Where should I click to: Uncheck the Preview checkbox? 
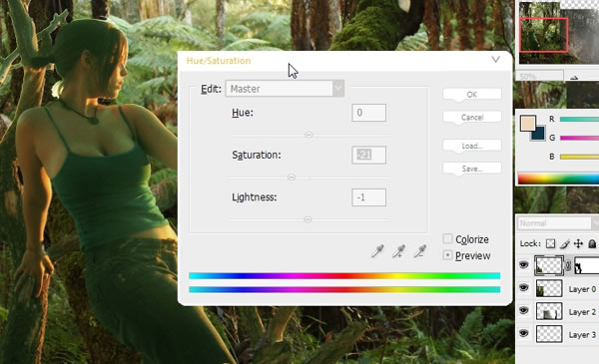tap(447, 255)
